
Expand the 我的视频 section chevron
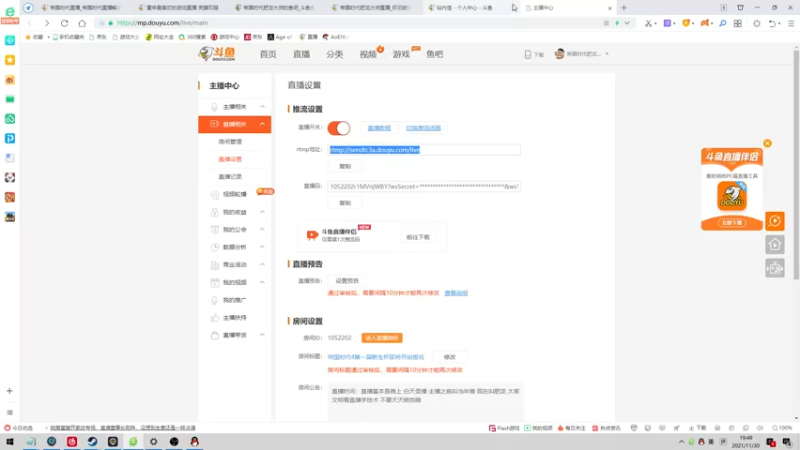pyautogui.click(x=262, y=282)
